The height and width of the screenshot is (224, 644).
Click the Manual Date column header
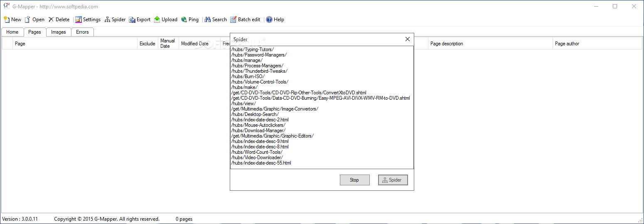[168, 44]
